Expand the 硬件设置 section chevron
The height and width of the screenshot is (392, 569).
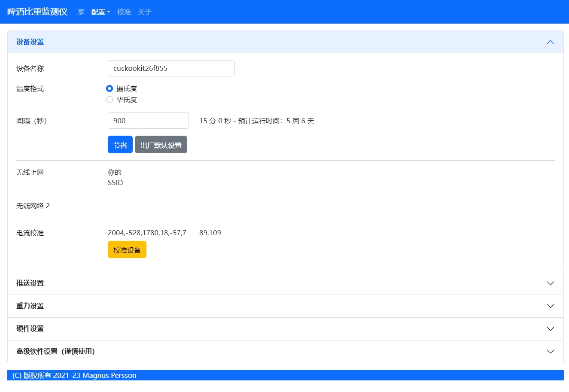550,329
